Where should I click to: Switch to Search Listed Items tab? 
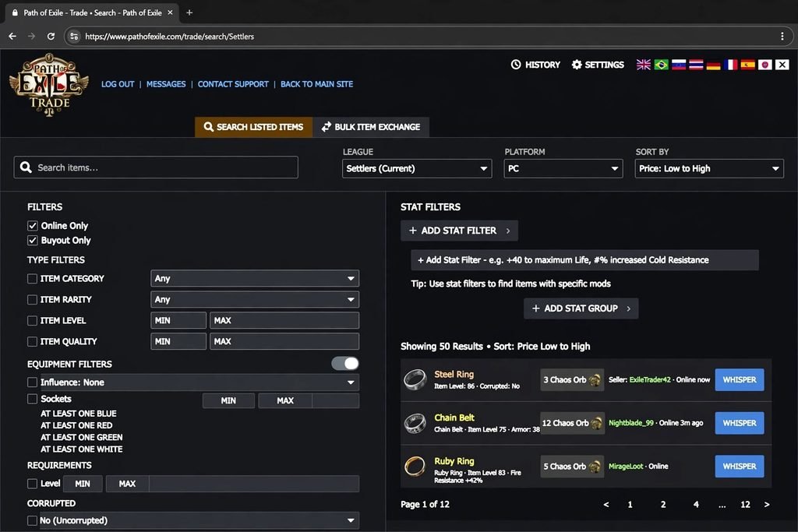[x=253, y=127]
